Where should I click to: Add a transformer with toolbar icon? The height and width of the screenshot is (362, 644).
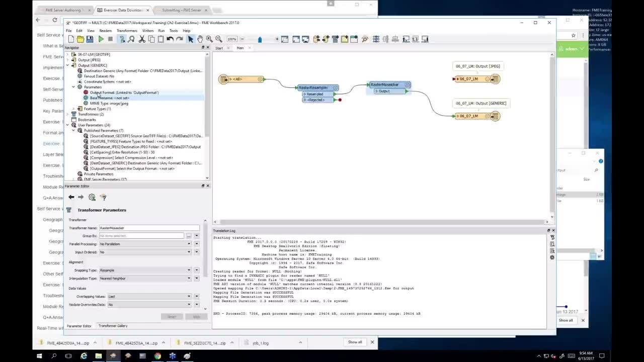(x=336, y=39)
